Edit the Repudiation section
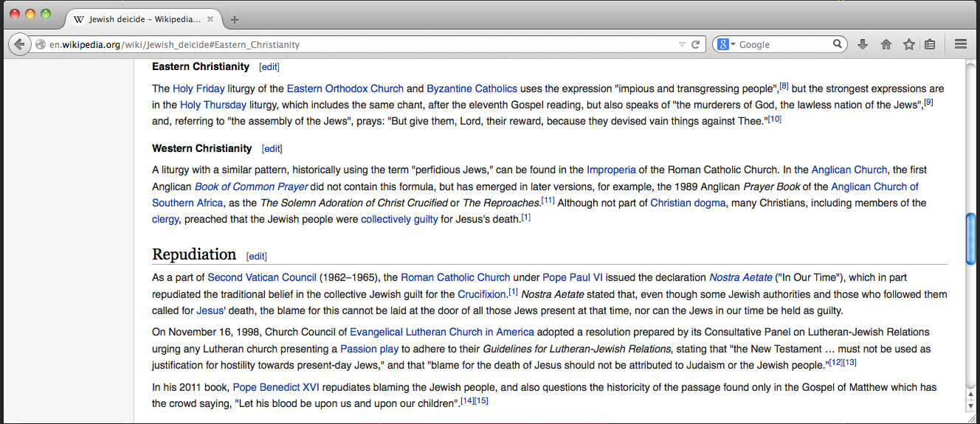The image size is (980, 424). [257, 257]
